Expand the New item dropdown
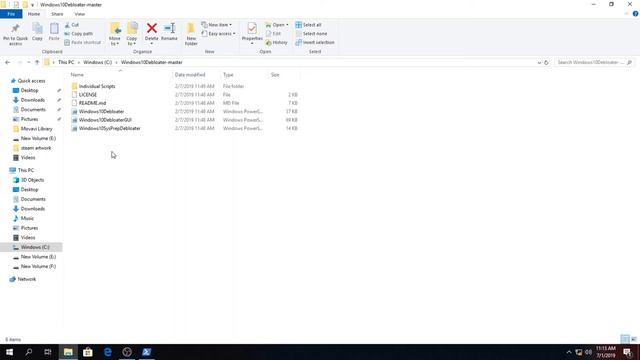 coord(216,25)
